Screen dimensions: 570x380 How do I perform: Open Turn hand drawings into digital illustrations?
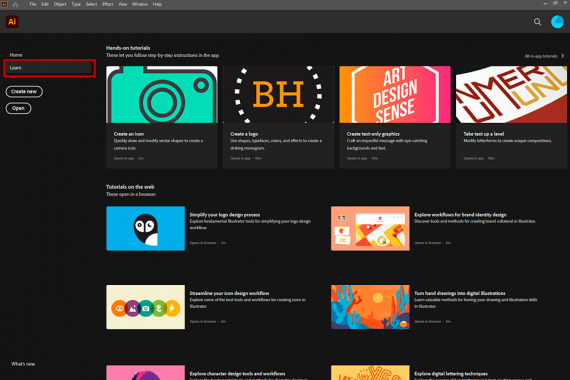(x=460, y=293)
